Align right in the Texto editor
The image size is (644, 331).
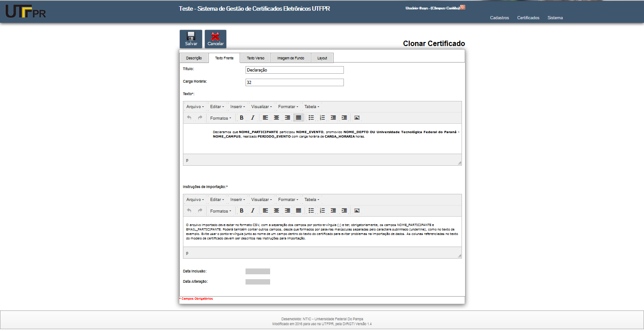tap(288, 117)
